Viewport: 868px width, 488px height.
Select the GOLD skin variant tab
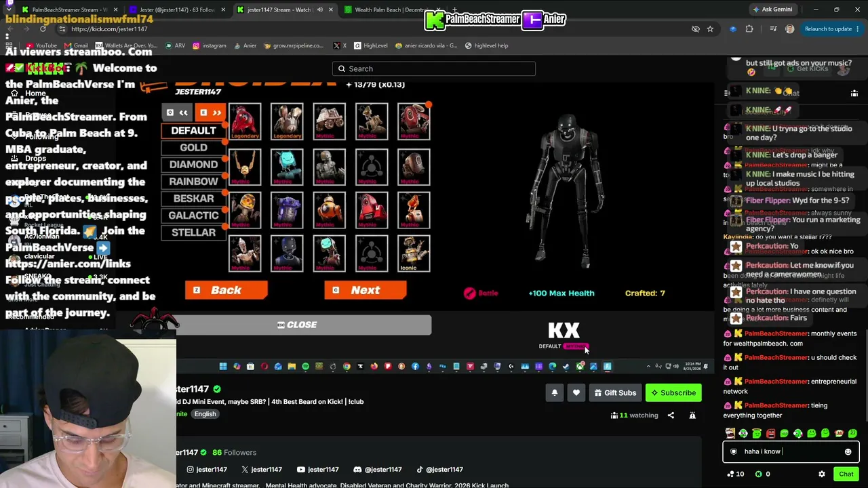pos(193,148)
